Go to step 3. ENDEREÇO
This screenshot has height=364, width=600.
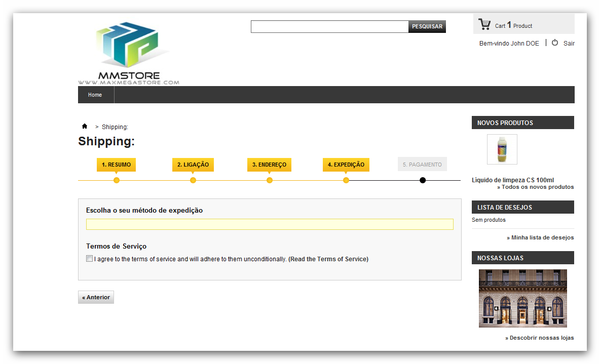click(270, 165)
